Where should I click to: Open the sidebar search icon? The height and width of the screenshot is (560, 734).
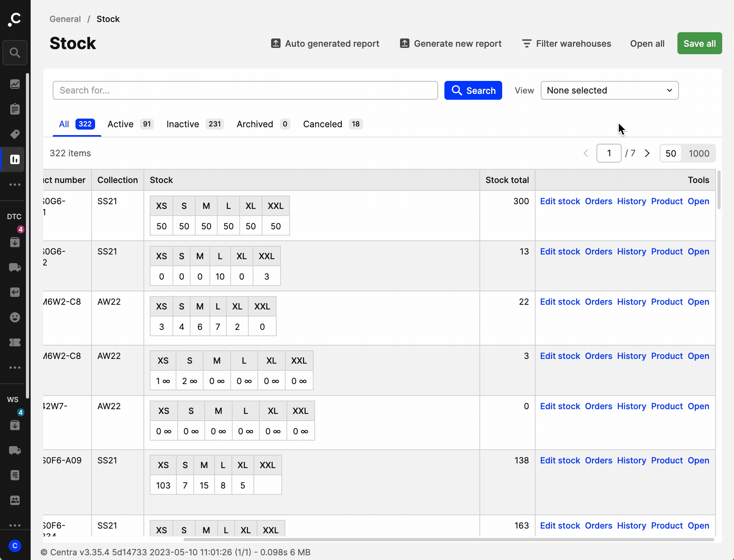point(15,53)
